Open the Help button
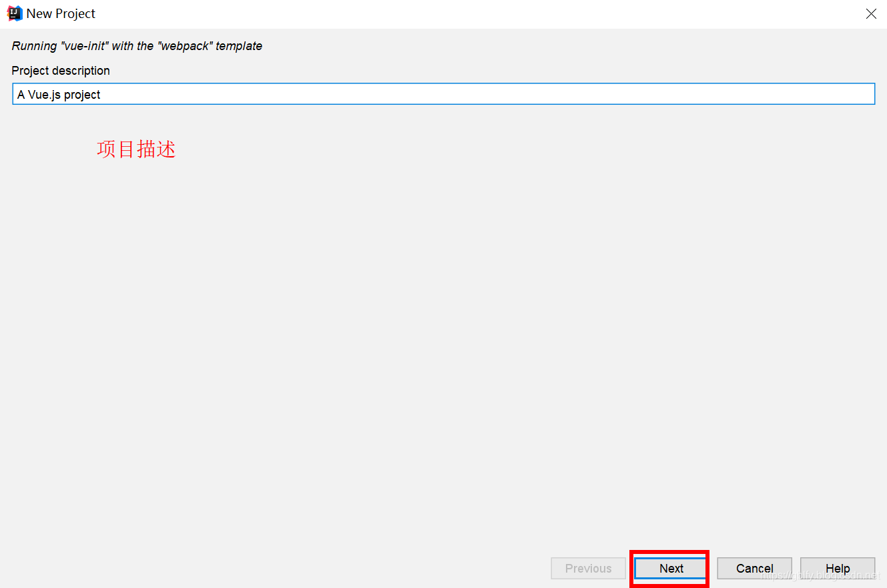 [x=838, y=568]
